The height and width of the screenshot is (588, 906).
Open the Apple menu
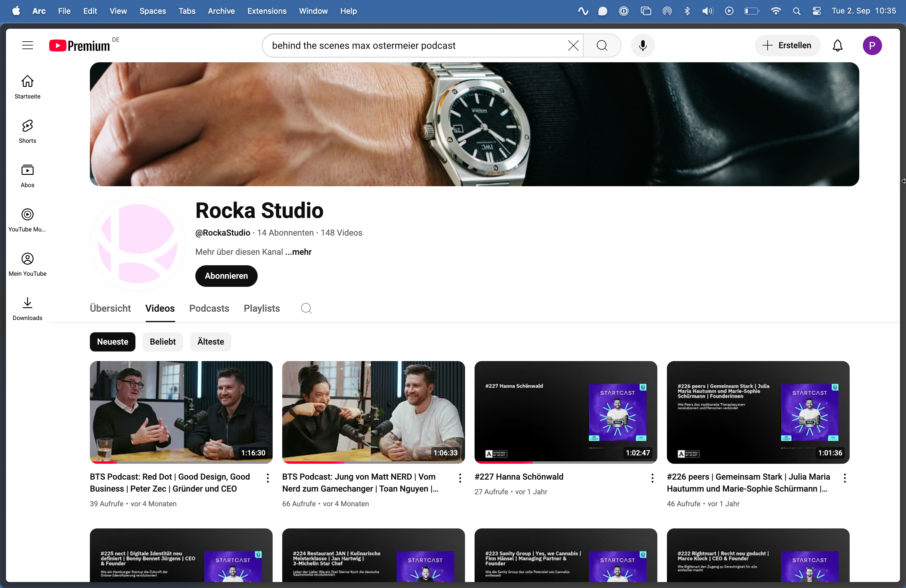16,11
